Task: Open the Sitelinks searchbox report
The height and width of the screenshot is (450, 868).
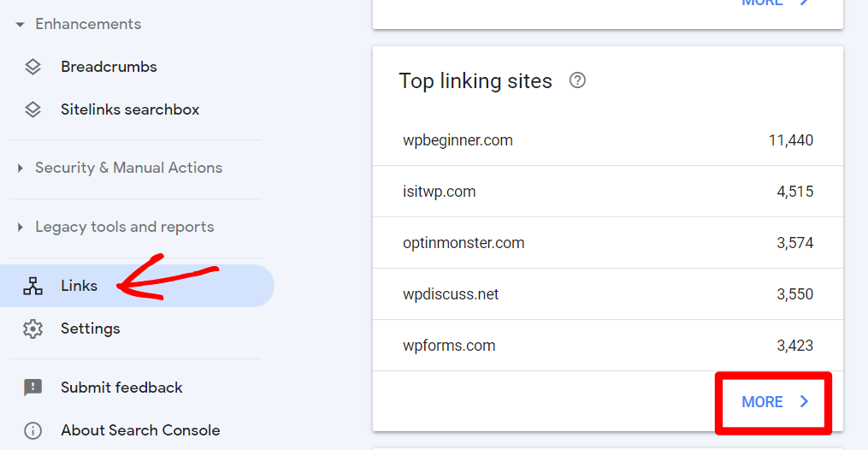Action: [130, 110]
